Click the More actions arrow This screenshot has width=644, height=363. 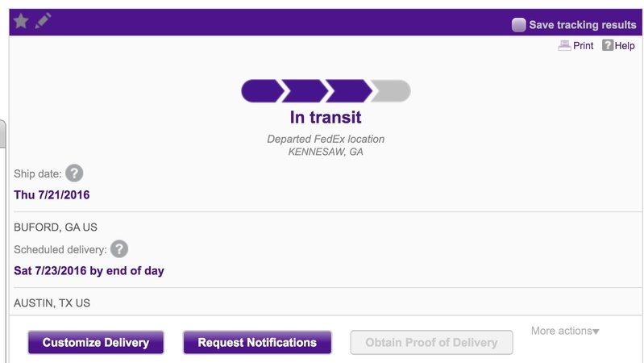tap(596, 332)
